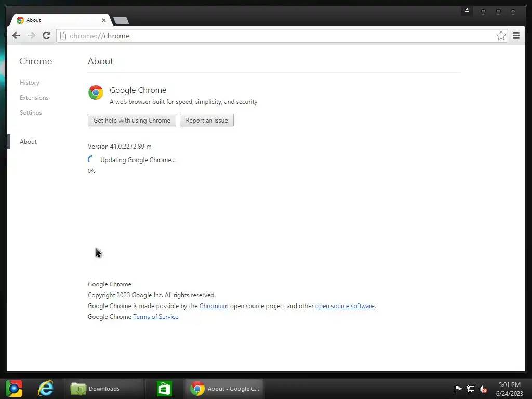Screen dimensions: 532x399
Task: Open the open source software link
Action: 345,306
